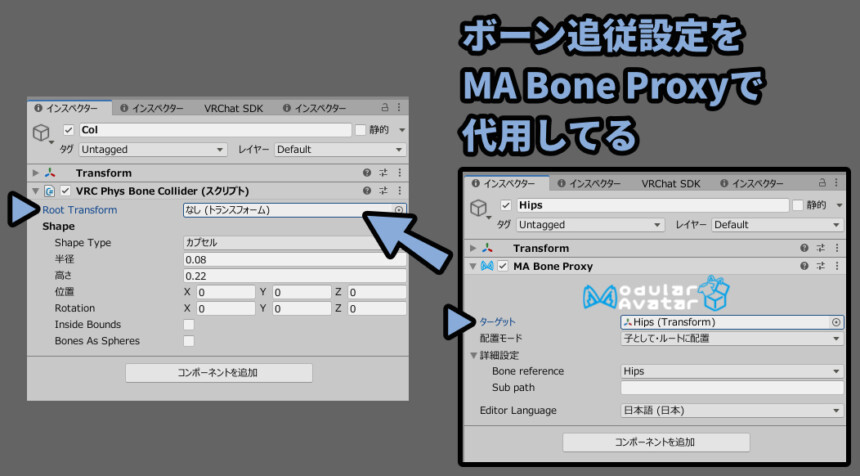Click the Col GameObject cube icon

[x=41, y=132]
